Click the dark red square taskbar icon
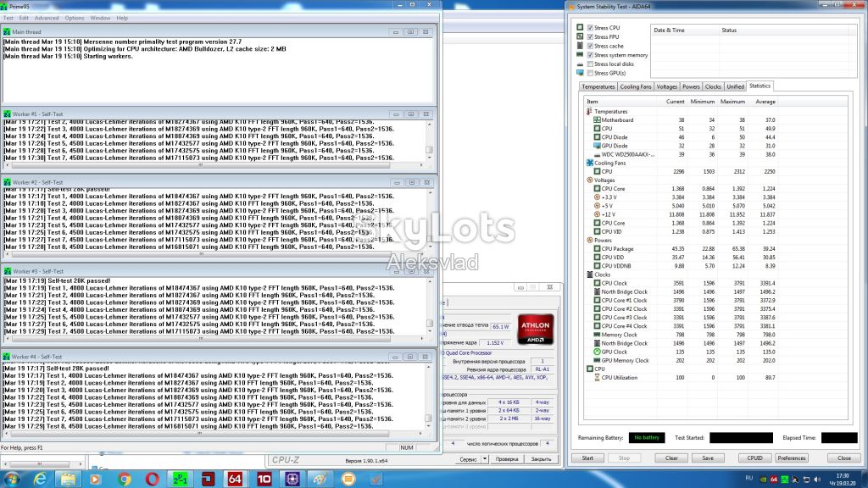 [208, 480]
